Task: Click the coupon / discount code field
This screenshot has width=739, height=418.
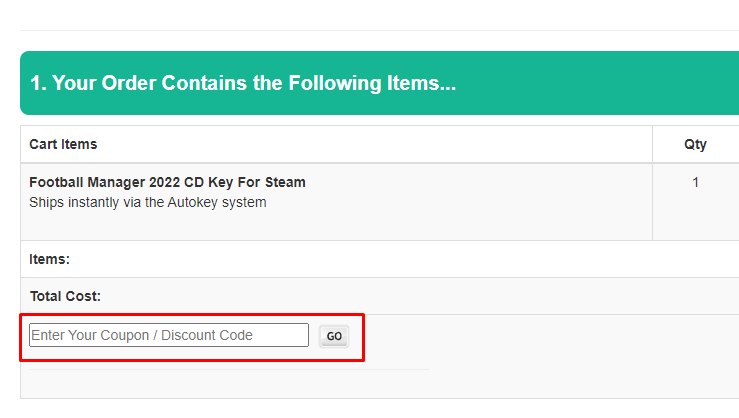Action: pyautogui.click(x=169, y=335)
